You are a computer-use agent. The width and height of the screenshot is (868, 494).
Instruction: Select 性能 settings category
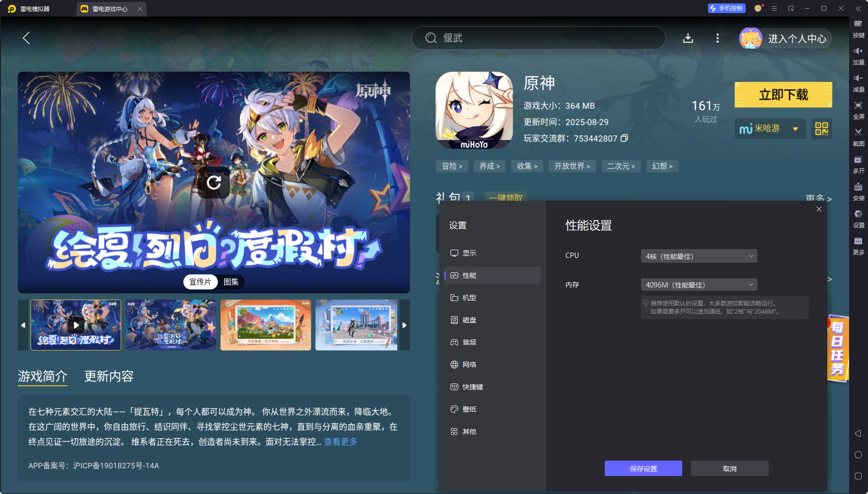click(x=492, y=275)
